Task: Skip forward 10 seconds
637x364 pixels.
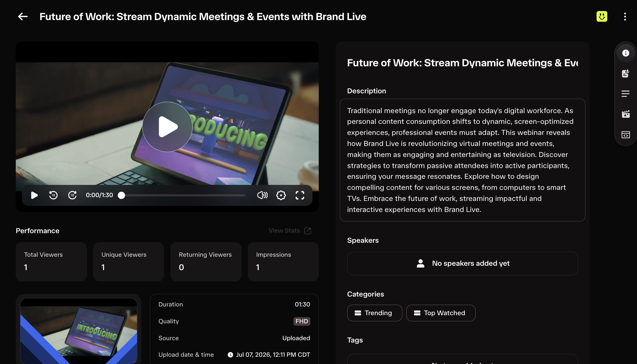Action: [72, 195]
